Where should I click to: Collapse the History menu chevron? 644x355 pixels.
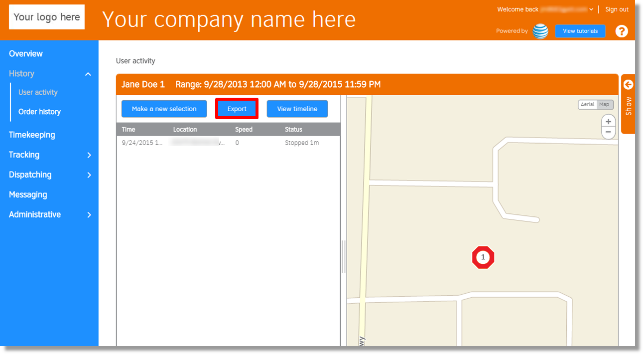tap(88, 74)
